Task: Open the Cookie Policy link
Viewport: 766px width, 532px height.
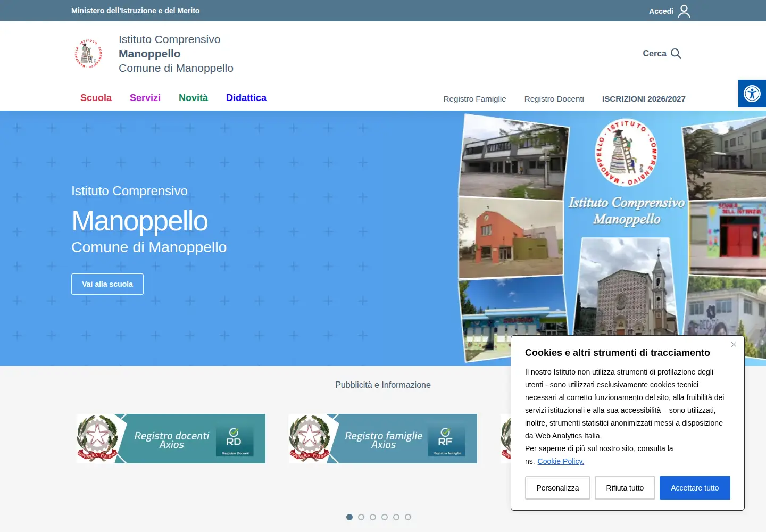Action: pos(561,461)
